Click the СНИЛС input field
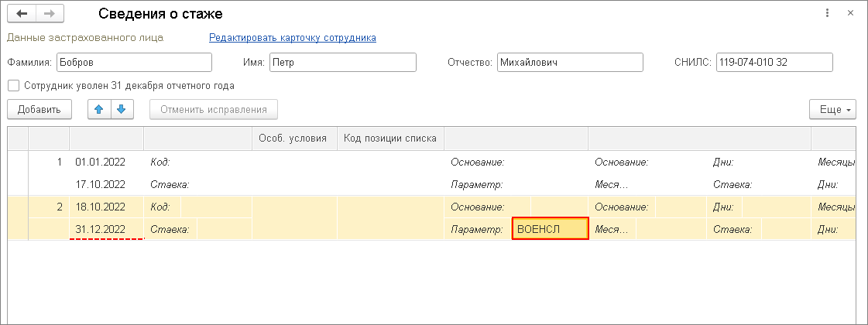 (x=774, y=62)
